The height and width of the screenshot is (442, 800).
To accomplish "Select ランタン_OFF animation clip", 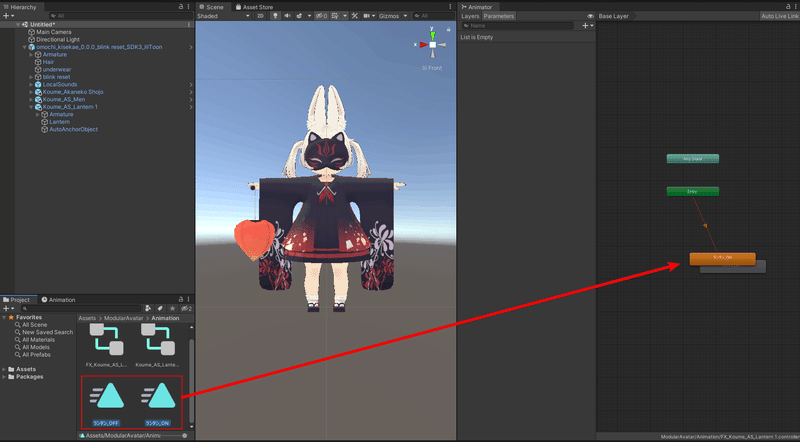I will coord(107,404).
